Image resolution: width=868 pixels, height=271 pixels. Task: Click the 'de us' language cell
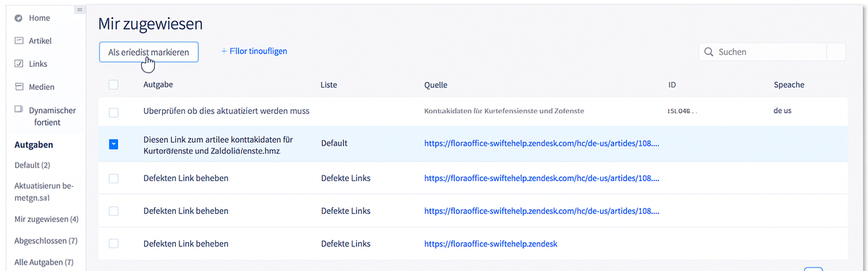point(783,111)
